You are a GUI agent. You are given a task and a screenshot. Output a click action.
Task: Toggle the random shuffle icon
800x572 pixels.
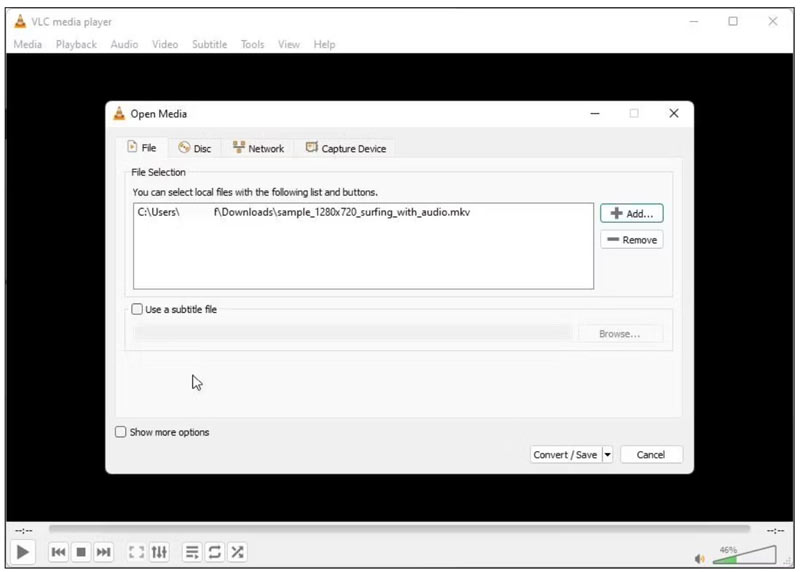(x=237, y=552)
